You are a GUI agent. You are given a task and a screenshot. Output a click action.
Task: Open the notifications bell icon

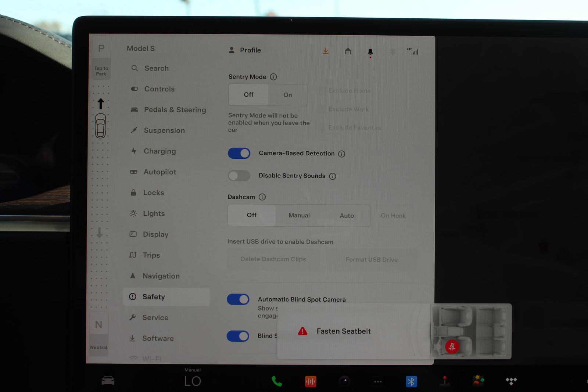click(370, 52)
